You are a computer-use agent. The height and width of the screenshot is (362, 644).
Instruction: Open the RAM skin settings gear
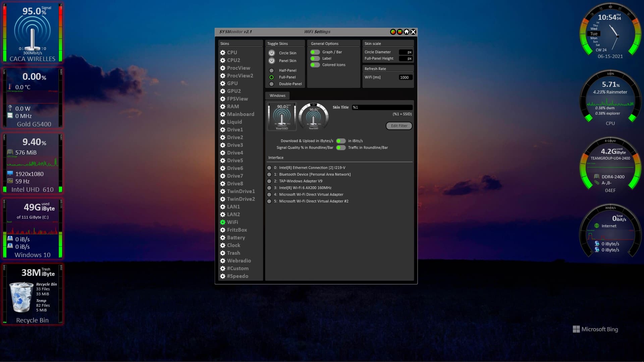point(223,107)
